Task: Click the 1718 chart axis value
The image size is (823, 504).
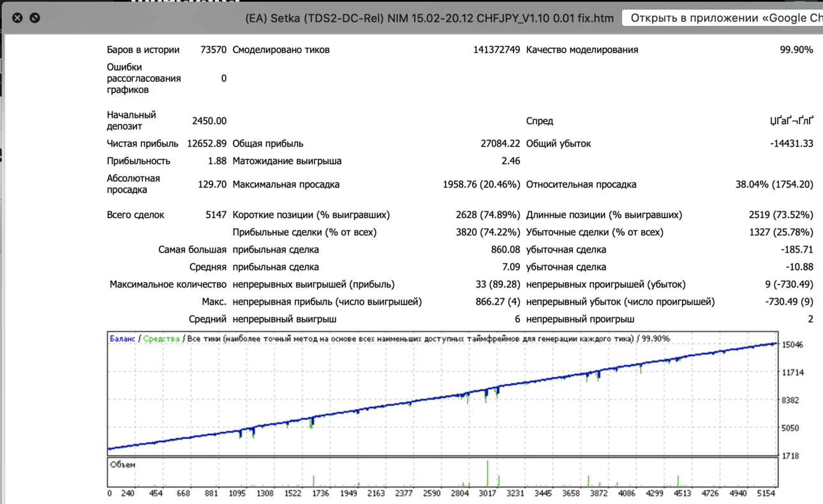Action: [x=790, y=456]
